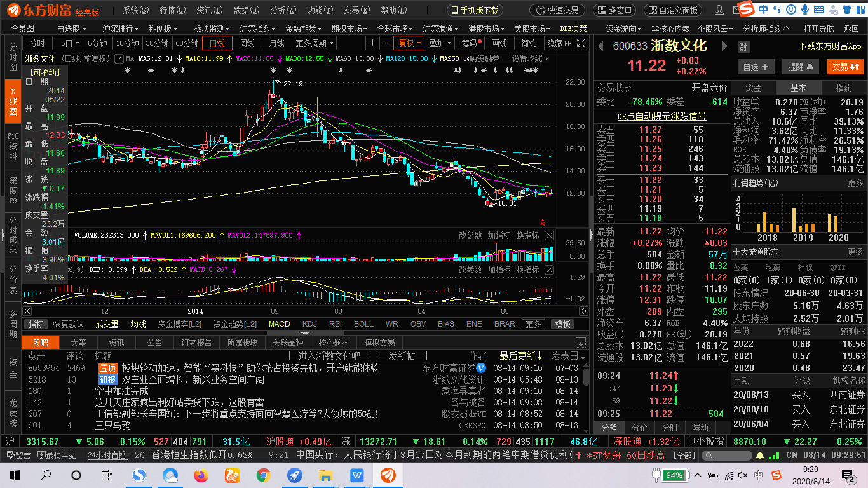Open 更多周期 more periods dropdown

(315, 43)
